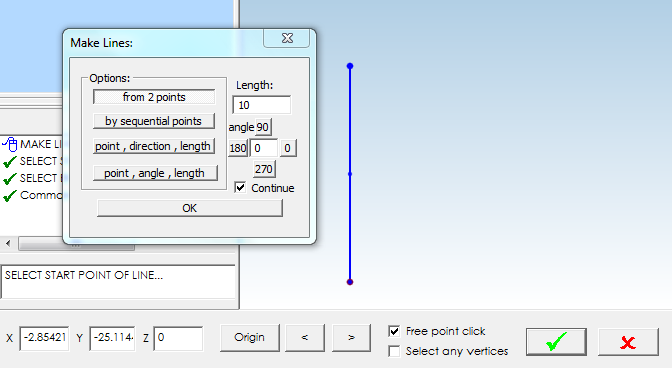Click the '<' previous point button

305,338
